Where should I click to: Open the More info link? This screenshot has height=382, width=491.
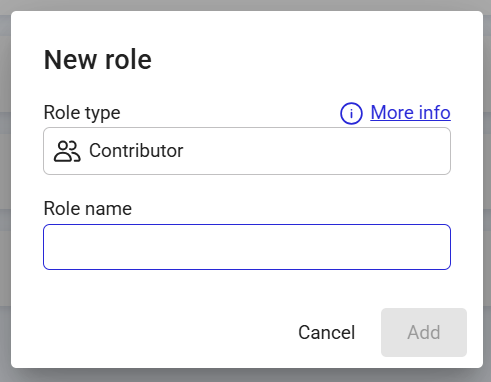(410, 112)
